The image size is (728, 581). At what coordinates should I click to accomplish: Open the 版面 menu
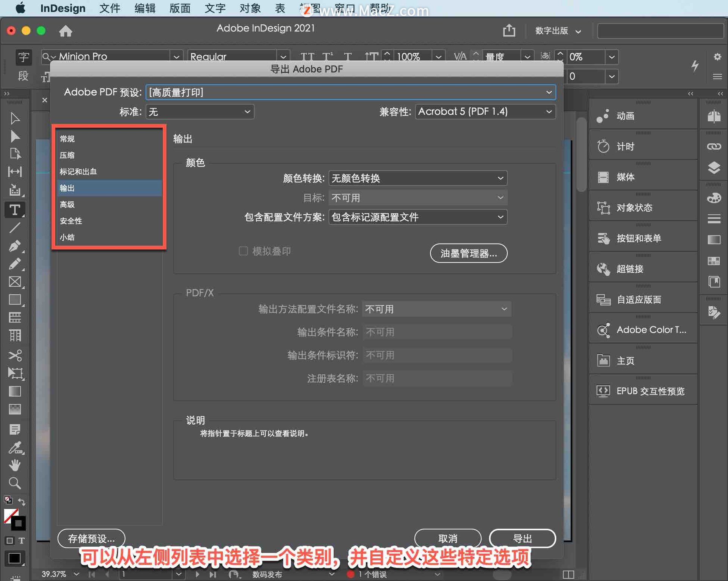[180, 8]
